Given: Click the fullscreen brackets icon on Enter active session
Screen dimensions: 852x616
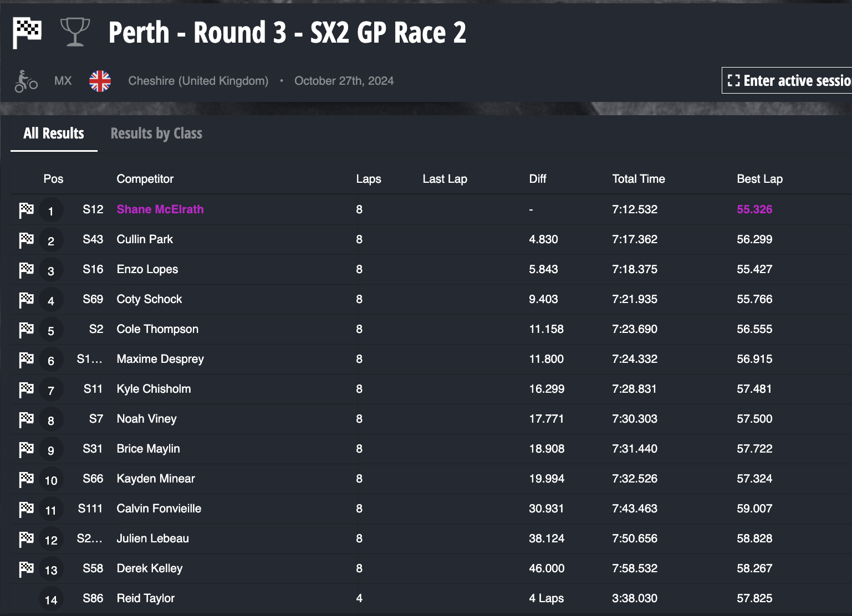Looking at the screenshot, I should tap(733, 81).
